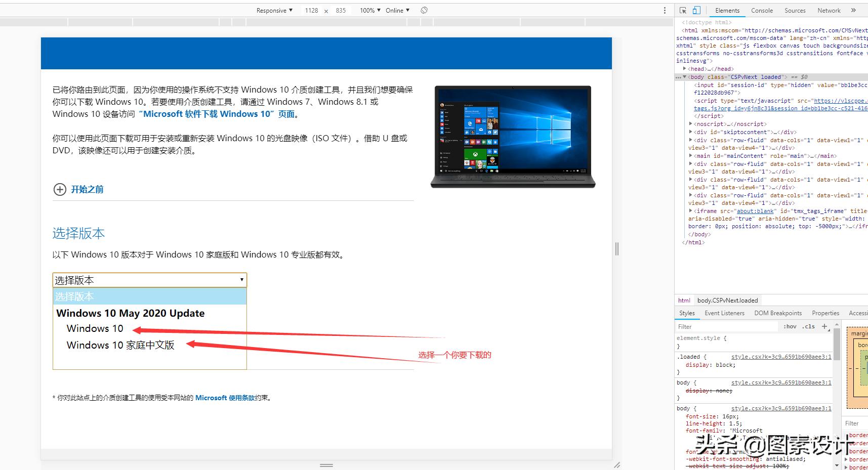Click the display: block declaration
Image resolution: width=868 pixels, height=470 pixels.
point(711,365)
